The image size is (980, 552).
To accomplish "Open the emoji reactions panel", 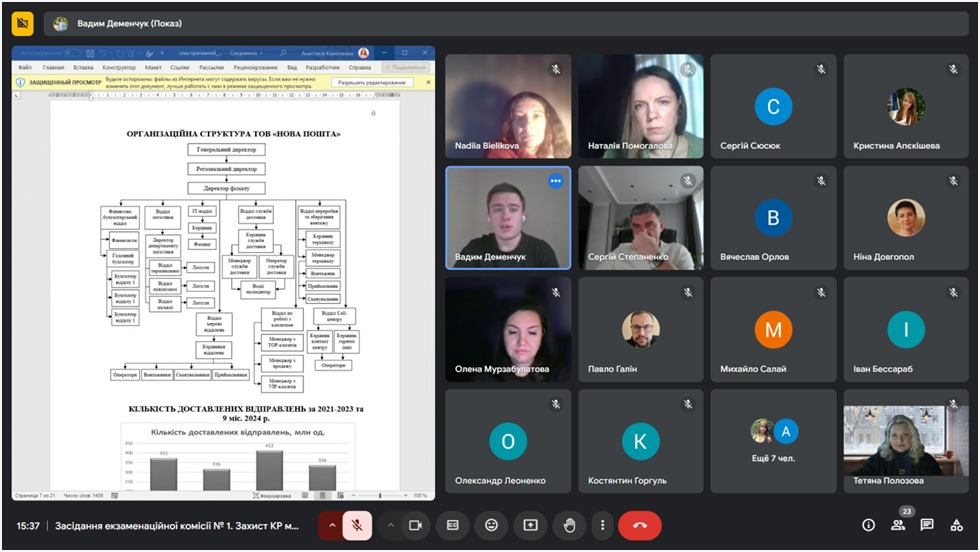I will click(x=491, y=525).
